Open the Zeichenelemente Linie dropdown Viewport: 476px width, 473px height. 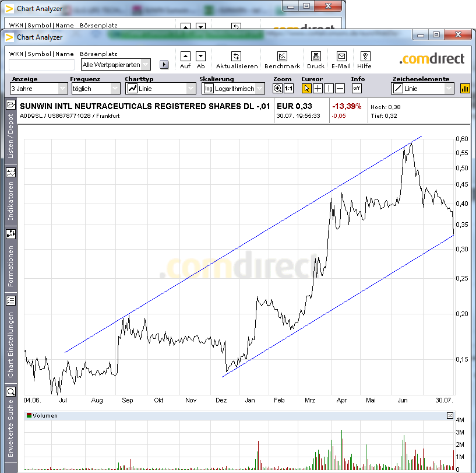[x=422, y=89]
